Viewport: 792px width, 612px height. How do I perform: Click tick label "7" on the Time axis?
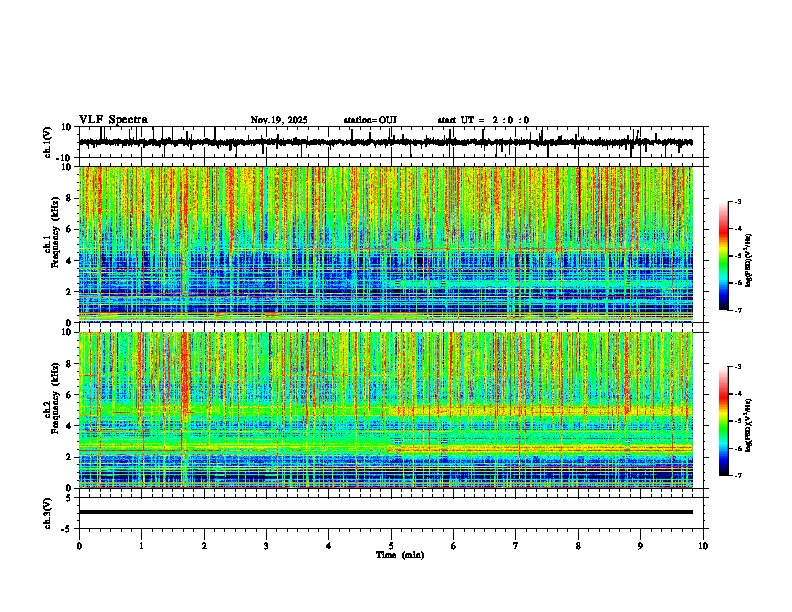516,546
